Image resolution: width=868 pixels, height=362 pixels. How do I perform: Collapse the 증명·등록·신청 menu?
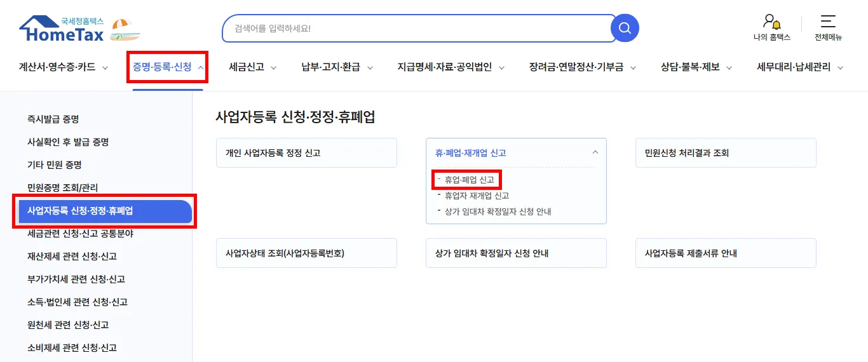pos(168,67)
